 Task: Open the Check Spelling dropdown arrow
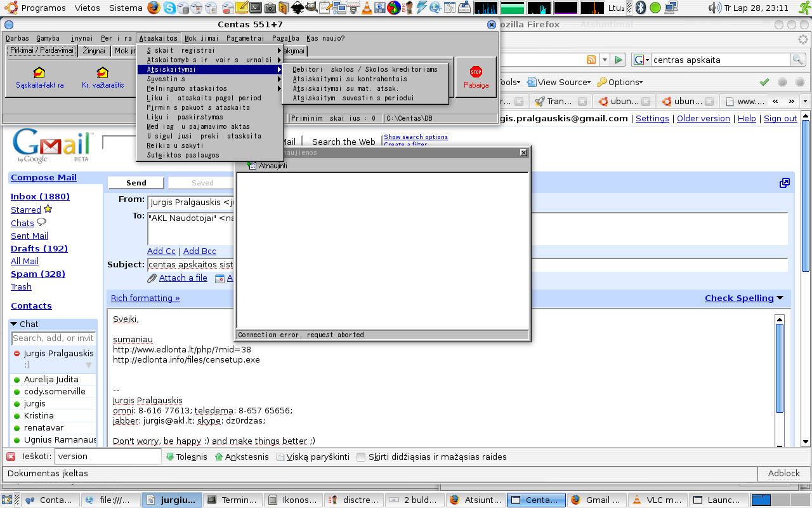[x=780, y=298]
